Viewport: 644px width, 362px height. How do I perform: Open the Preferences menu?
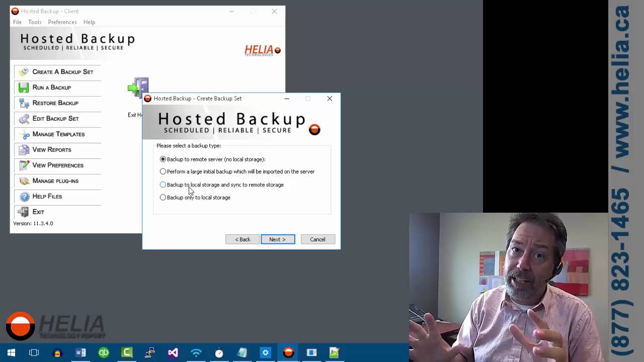(x=62, y=22)
